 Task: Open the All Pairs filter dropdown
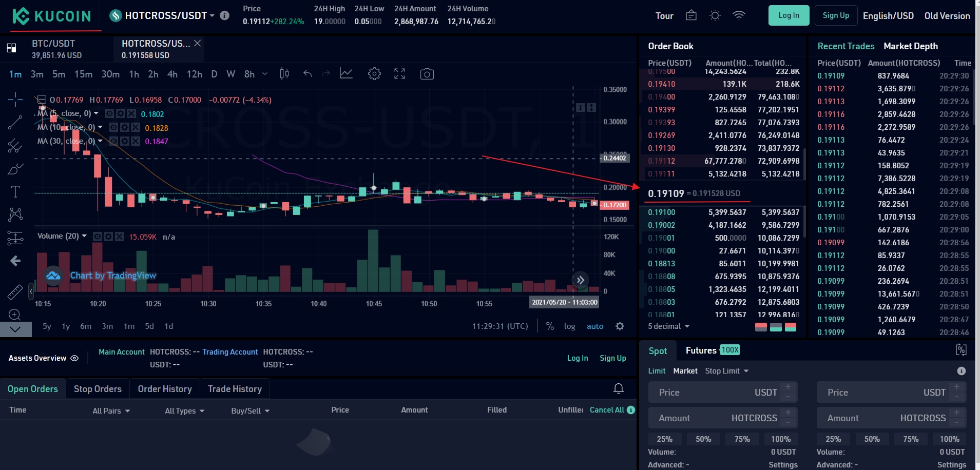click(x=111, y=411)
